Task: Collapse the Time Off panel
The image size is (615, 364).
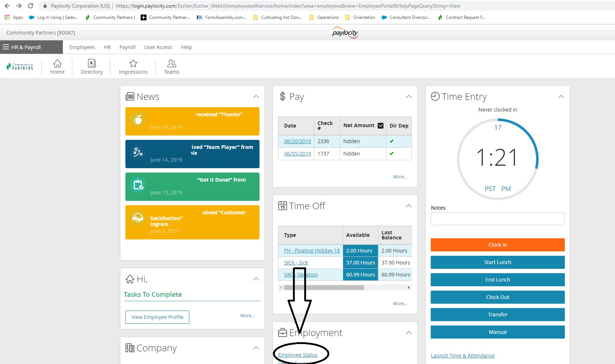Action: [x=409, y=206]
